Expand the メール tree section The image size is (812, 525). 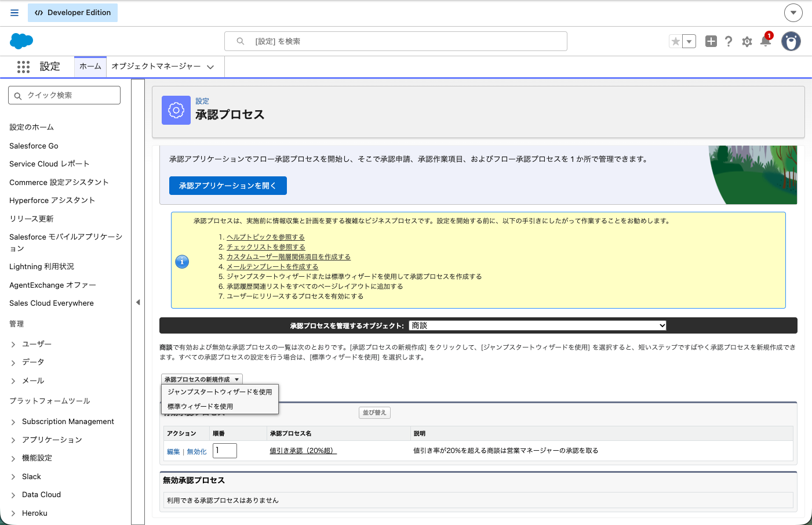[x=13, y=381]
